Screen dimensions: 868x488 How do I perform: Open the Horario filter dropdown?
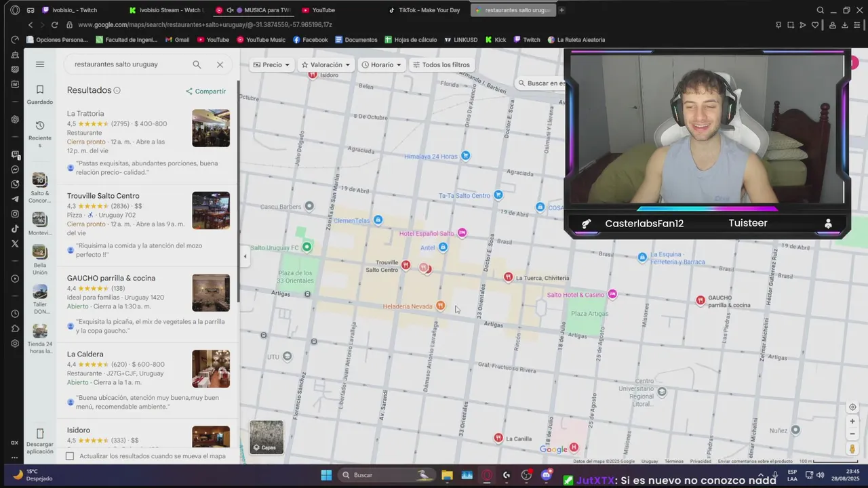pos(381,64)
